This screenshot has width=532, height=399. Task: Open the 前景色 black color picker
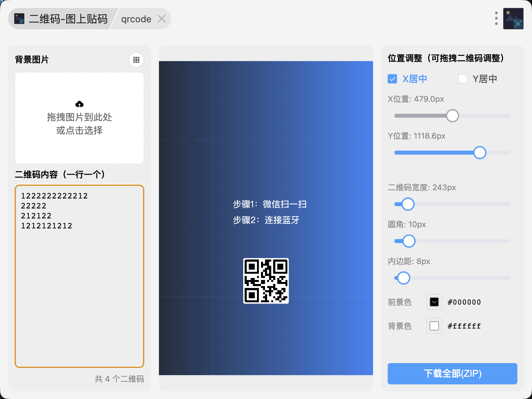[434, 302]
